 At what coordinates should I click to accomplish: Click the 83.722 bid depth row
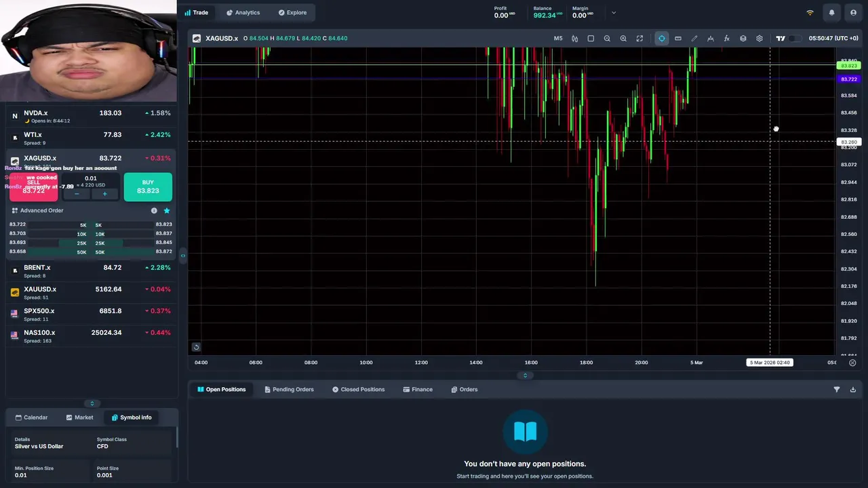tap(47, 225)
